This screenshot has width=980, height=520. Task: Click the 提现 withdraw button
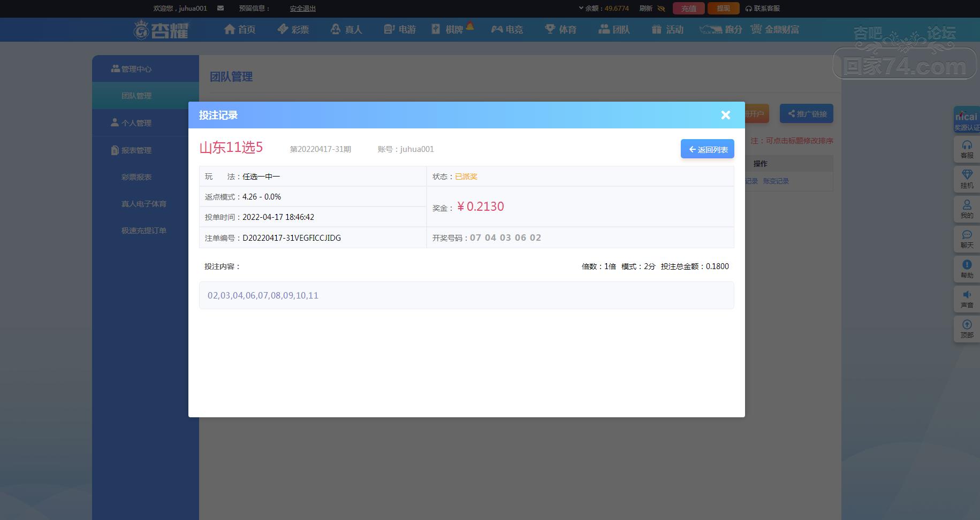tap(723, 9)
